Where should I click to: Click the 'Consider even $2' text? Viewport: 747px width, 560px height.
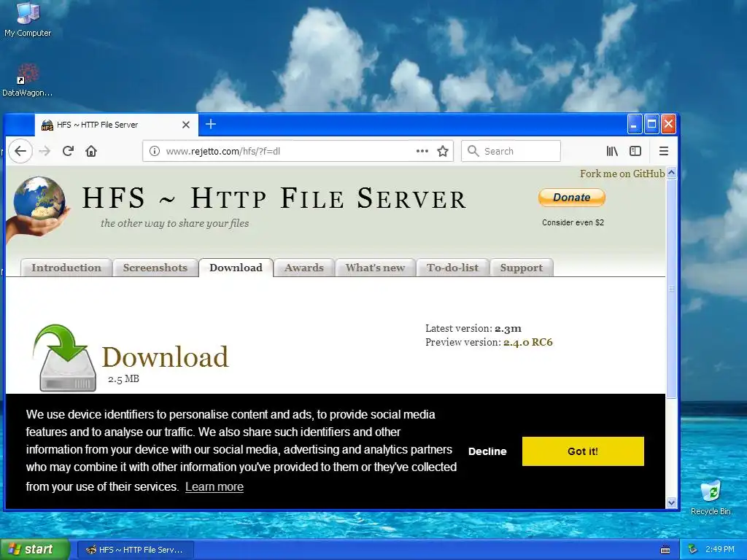coord(573,222)
